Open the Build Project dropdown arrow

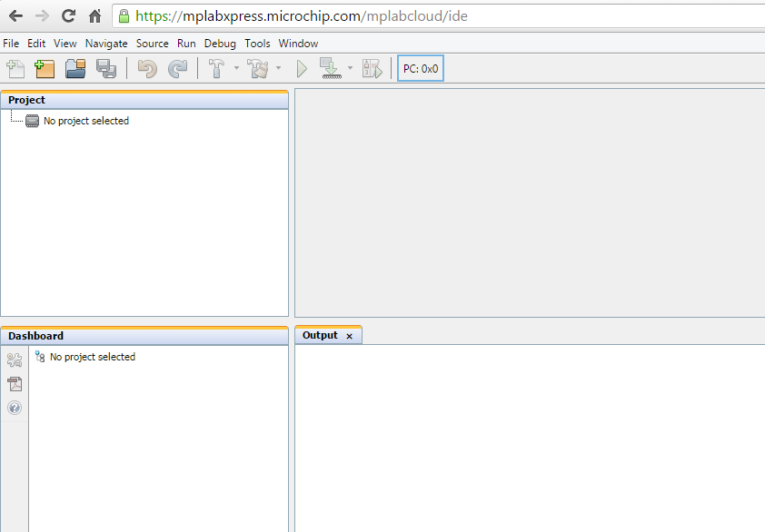coord(236,69)
